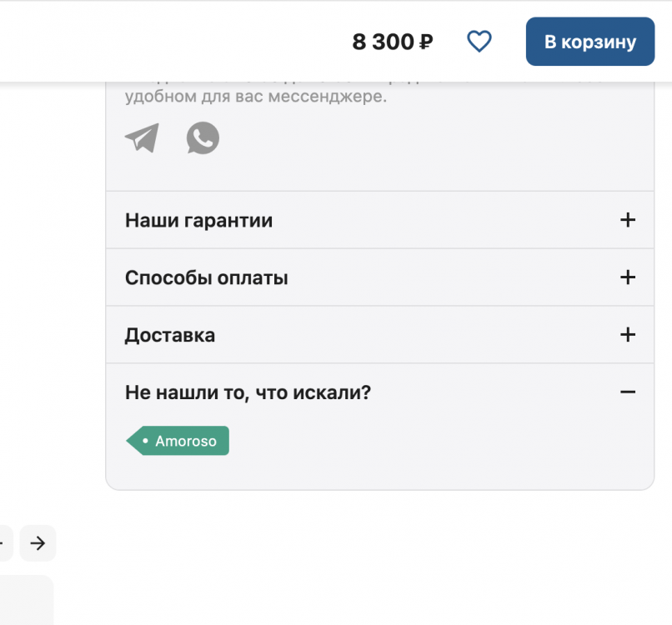
Task: Open the WhatsApp messenger contact icon
Action: [x=202, y=138]
